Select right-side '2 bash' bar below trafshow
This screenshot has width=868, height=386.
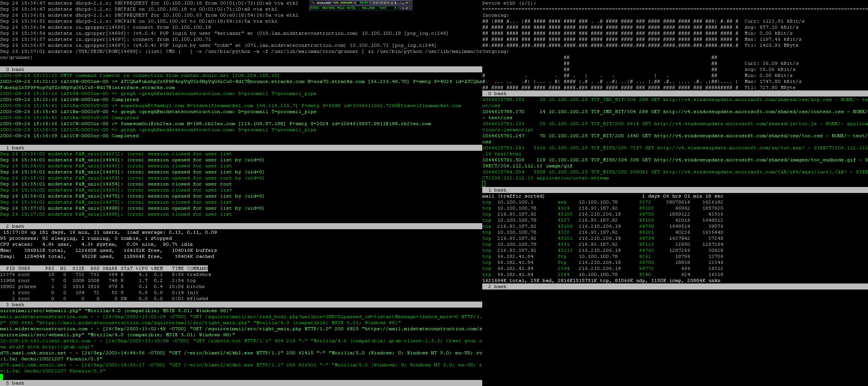tap(675, 286)
